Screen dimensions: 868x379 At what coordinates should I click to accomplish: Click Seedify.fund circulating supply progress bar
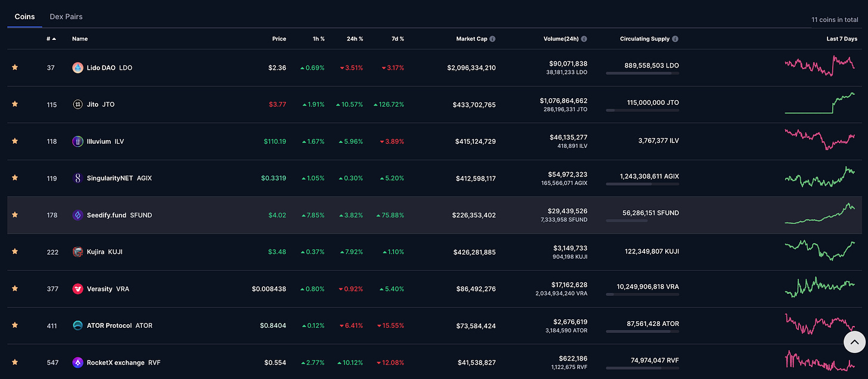click(643, 220)
